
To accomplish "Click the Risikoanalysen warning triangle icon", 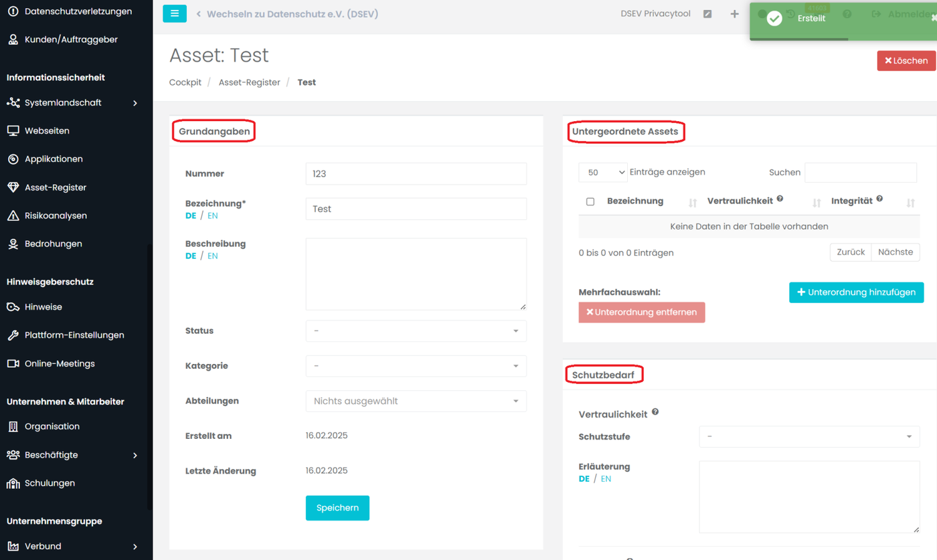I will [x=13, y=215].
